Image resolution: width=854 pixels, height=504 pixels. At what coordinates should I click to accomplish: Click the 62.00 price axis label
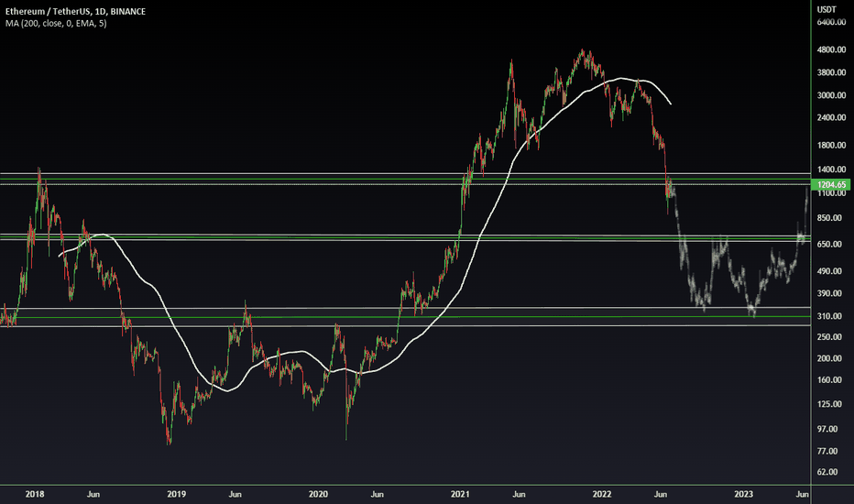[827, 472]
